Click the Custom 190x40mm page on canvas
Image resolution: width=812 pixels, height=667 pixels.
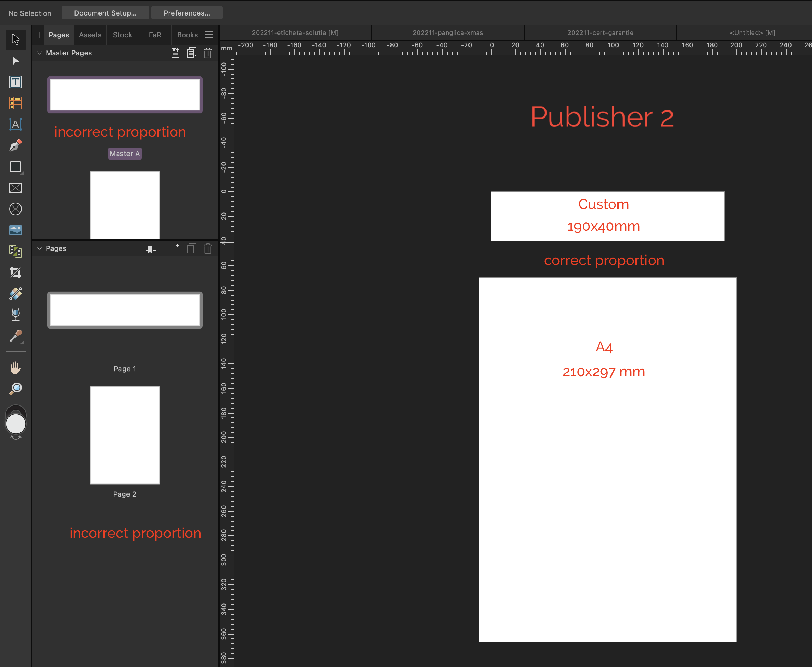click(x=608, y=216)
